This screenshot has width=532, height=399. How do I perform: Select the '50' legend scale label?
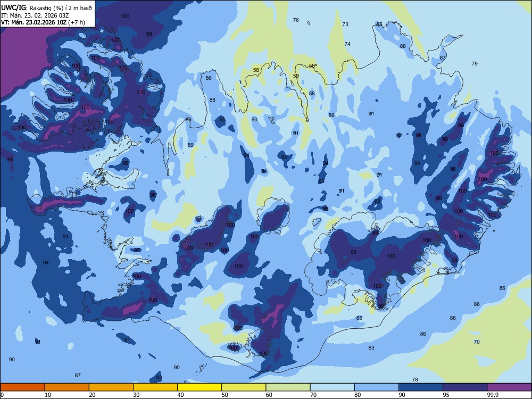pos(225,395)
